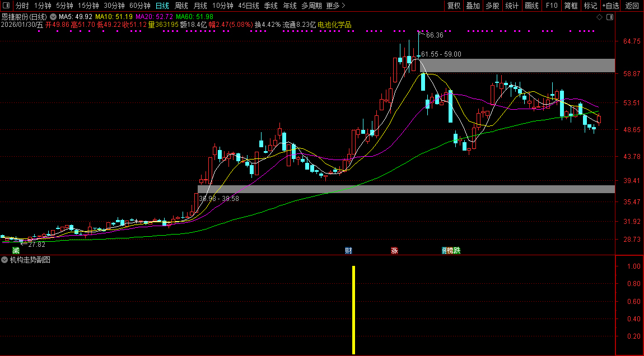Switch to 5分钟 period
The width and height of the screenshot is (644, 356).
[64, 6]
